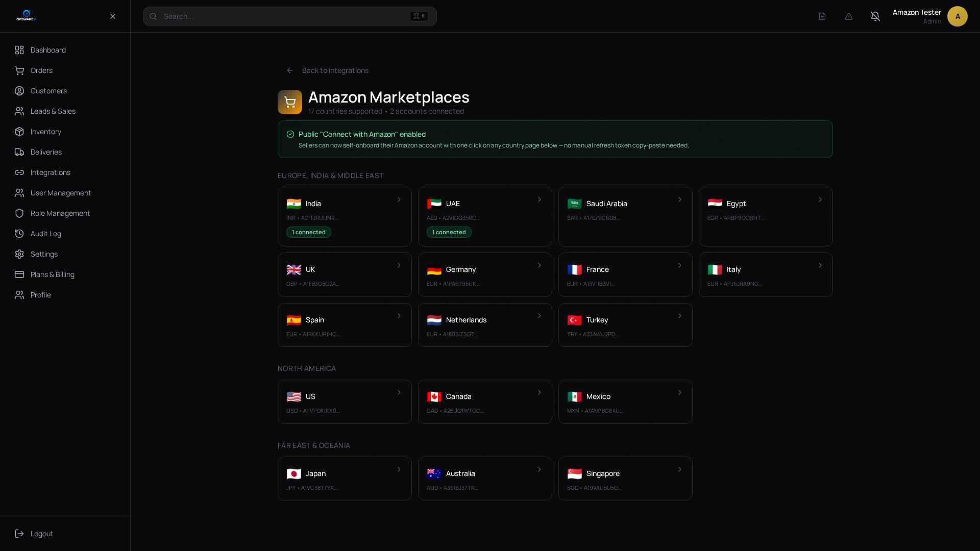Click the Orders cart icon in the sidebar
Image resolution: width=980 pixels, height=551 pixels.
point(19,70)
